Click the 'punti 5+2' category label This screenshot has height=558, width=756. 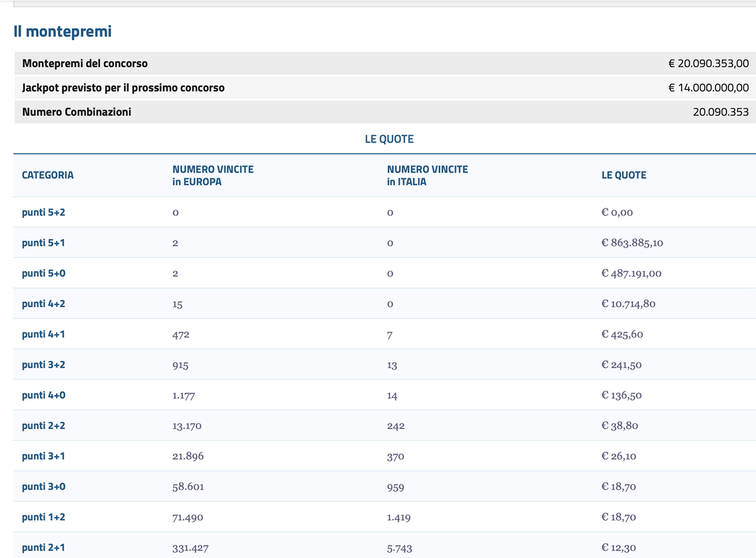43,213
